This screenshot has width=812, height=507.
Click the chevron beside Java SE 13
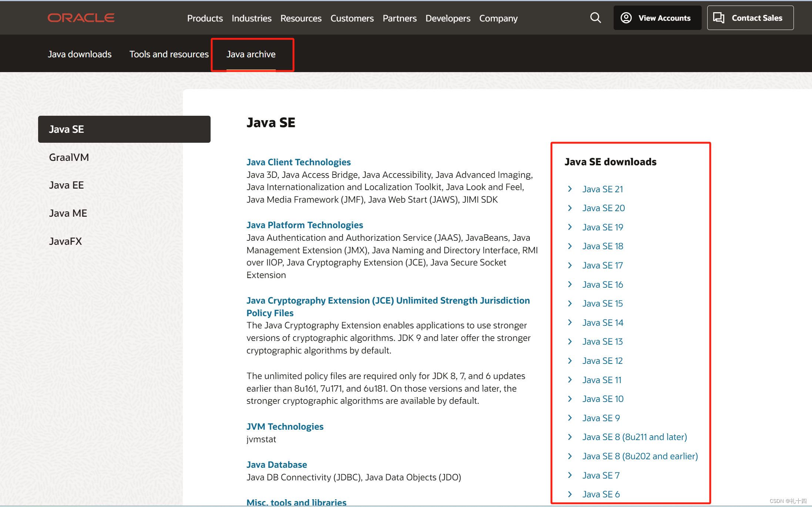(x=570, y=341)
